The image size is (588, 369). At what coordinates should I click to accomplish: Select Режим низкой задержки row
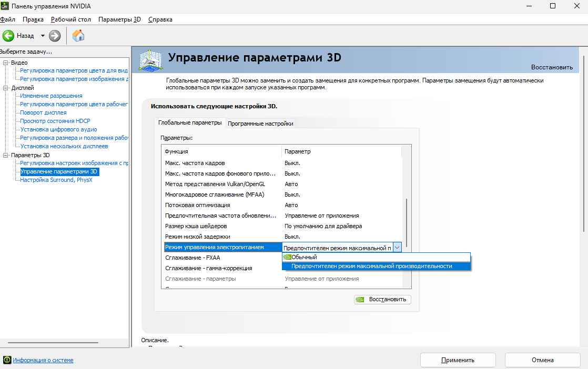click(x=283, y=237)
